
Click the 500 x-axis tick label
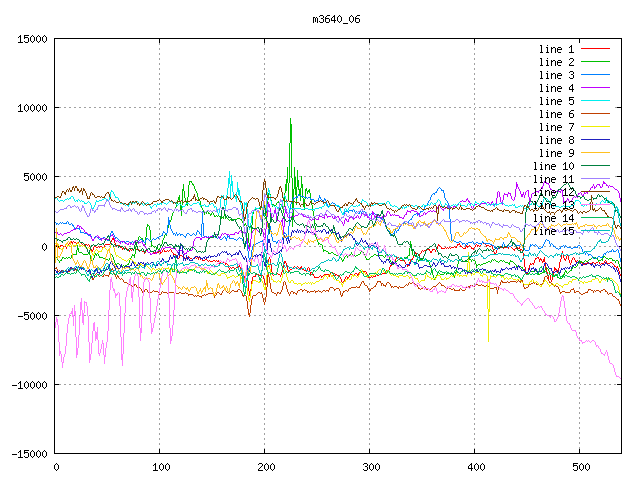click(x=580, y=467)
